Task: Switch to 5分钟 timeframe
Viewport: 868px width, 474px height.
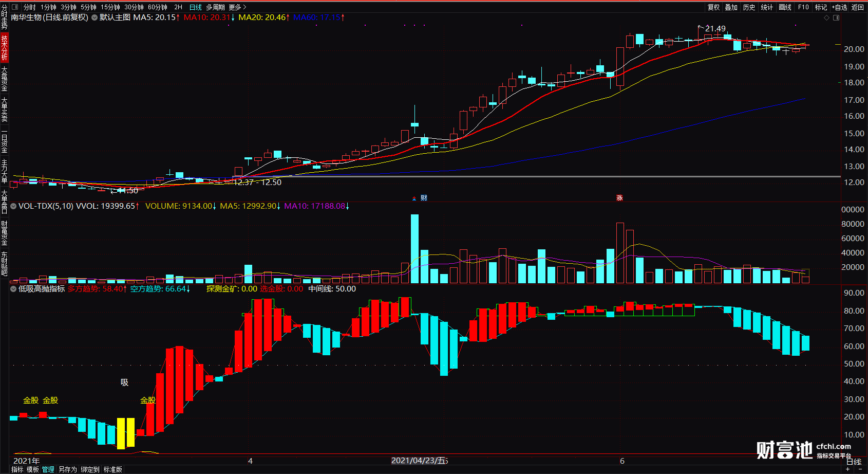Action: coord(88,7)
